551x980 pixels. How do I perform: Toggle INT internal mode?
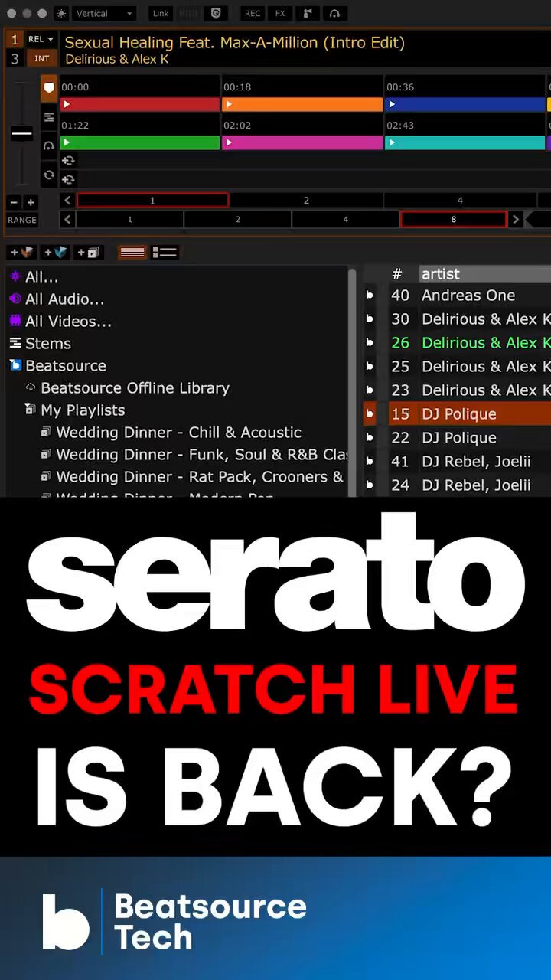coord(41,58)
